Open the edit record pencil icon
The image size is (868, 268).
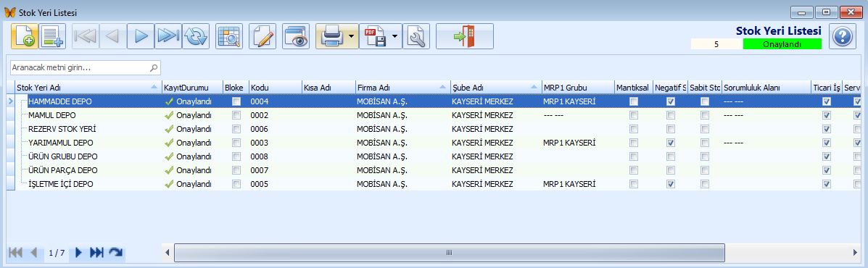coord(263,36)
